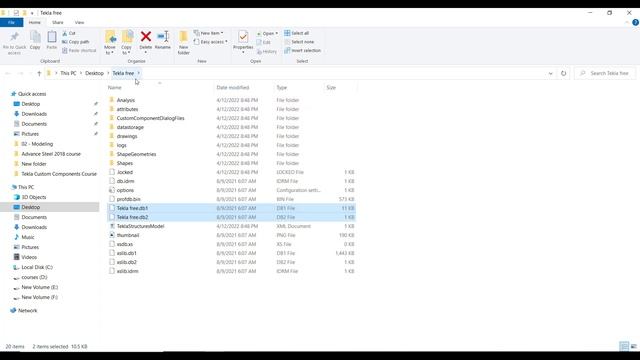
Task: Select Local Disk (C:) drive
Action: click(37, 267)
